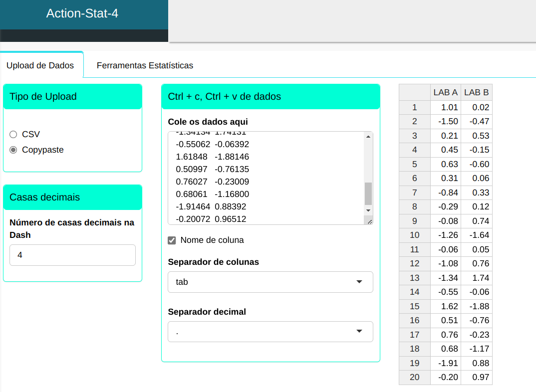Viewport: 536px width, 392px height.
Task: Select row 10 header in table
Action: pos(414,235)
